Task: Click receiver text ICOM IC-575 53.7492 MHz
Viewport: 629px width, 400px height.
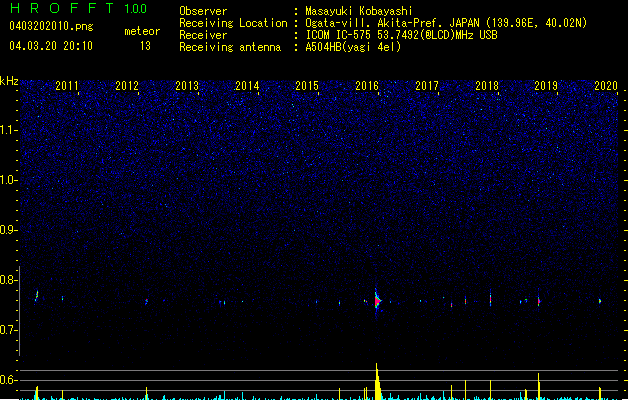Action: (402, 35)
